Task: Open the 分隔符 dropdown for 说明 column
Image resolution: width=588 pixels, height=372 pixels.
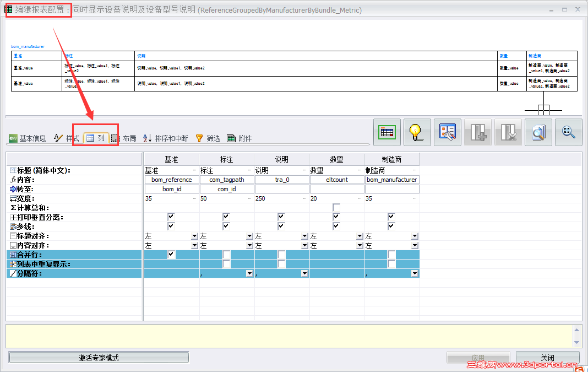Action: 304,273
